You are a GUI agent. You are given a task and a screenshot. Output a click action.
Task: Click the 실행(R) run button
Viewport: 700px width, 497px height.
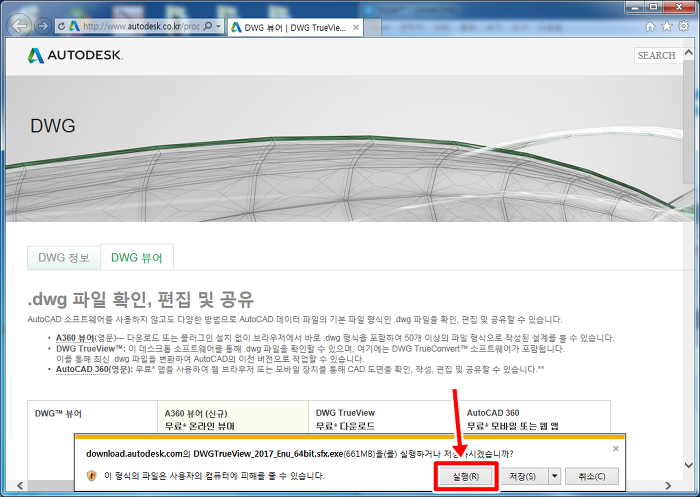tap(466, 476)
